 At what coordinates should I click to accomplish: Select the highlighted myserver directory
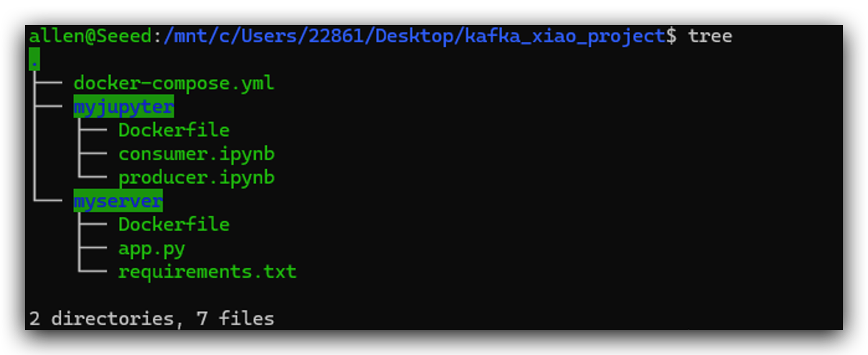click(x=118, y=202)
